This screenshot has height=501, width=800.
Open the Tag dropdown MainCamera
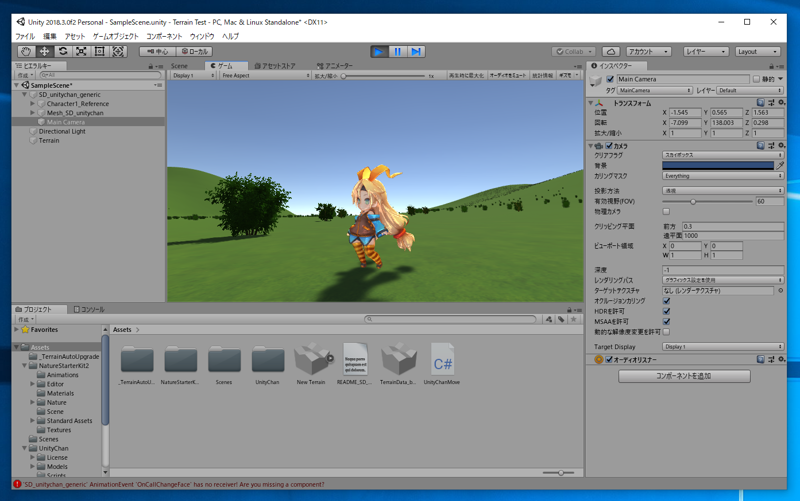655,90
